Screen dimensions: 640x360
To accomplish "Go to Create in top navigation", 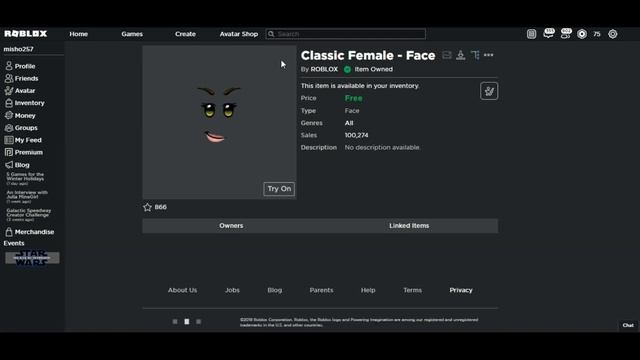I will click(185, 34).
